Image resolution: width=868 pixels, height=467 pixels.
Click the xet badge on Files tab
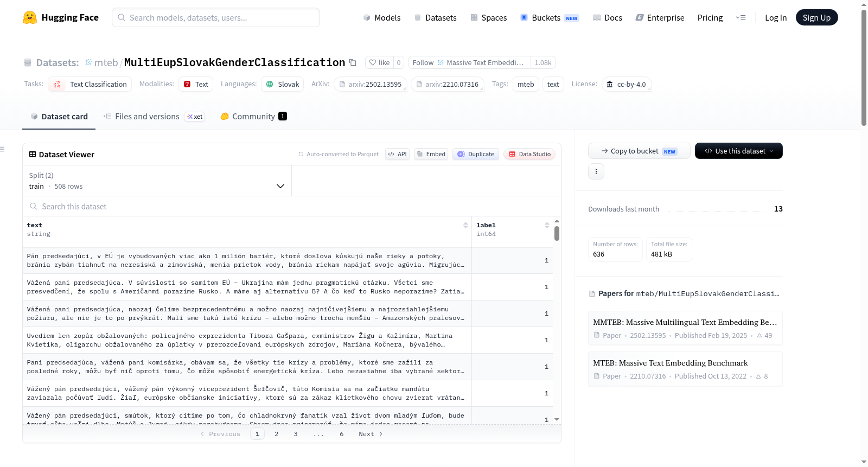(195, 117)
